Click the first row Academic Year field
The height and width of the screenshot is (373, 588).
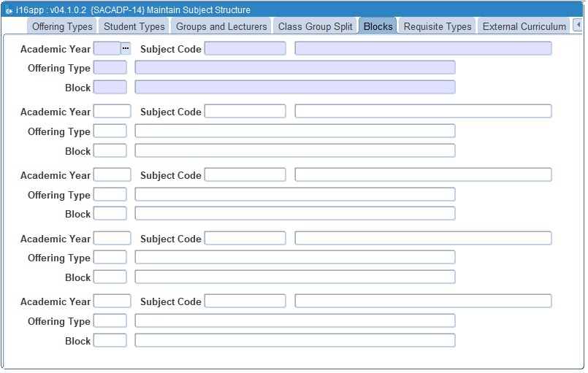107,48
